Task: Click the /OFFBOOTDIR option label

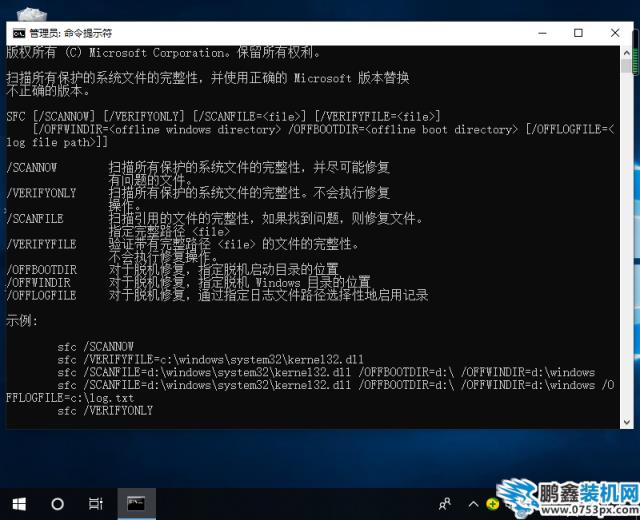Action: coord(42,270)
